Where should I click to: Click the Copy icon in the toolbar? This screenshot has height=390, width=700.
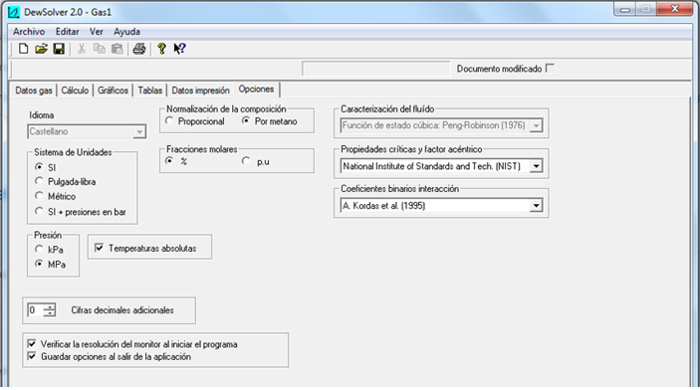click(99, 49)
